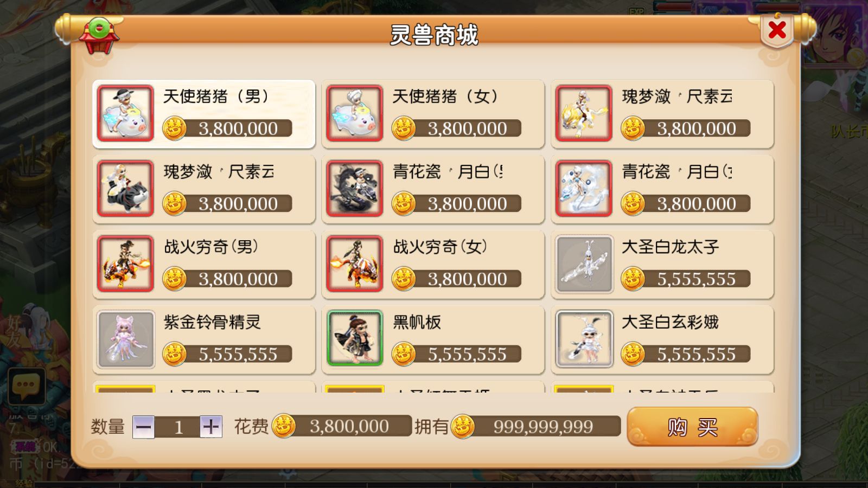This screenshot has height=488, width=868.
Task: Pick the 紫金铃骨精灵 pet icon
Action: tap(125, 339)
